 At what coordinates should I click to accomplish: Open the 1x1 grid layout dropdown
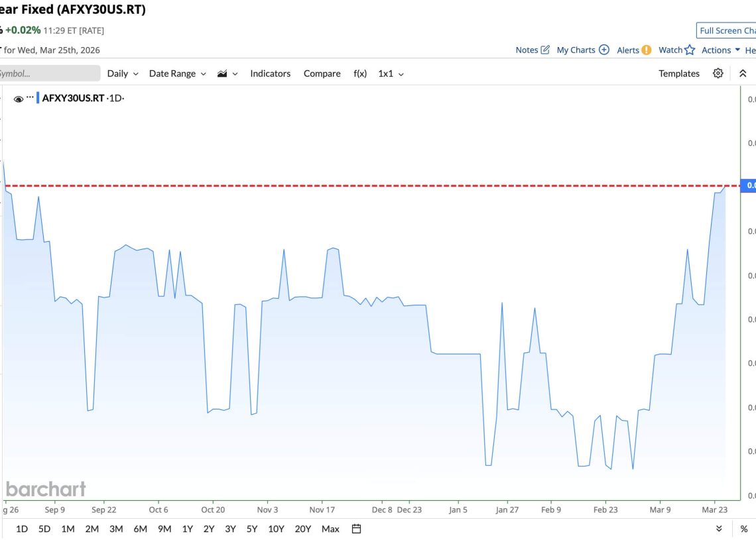391,74
